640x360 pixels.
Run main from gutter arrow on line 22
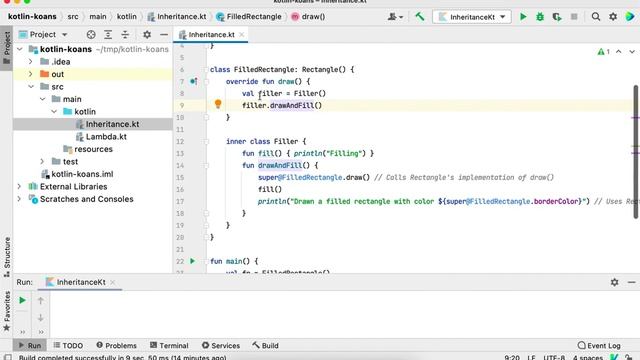pyautogui.click(x=193, y=261)
